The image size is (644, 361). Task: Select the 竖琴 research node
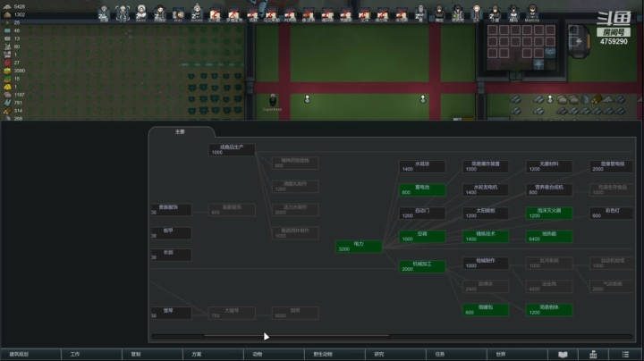point(171,313)
